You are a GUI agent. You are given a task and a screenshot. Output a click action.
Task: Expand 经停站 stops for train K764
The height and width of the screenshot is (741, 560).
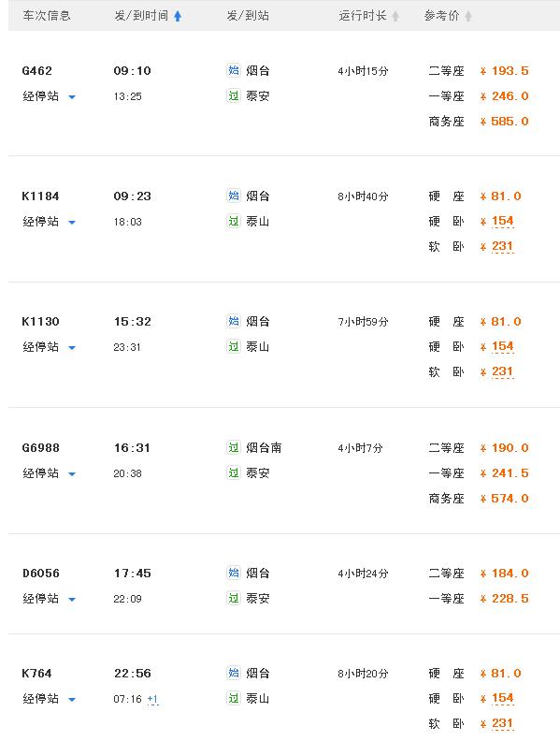pyautogui.click(x=50, y=699)
